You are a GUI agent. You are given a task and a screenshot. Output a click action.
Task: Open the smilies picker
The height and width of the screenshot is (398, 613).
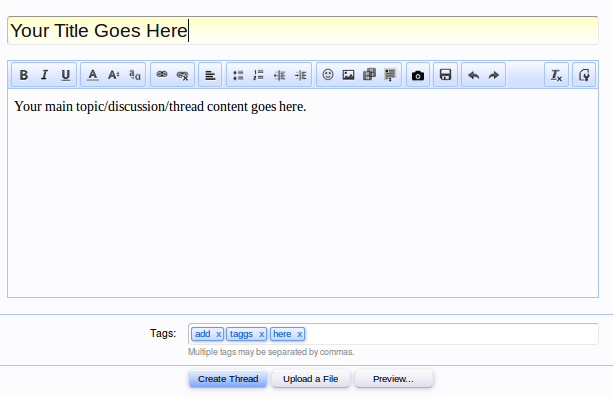(328, 75)
